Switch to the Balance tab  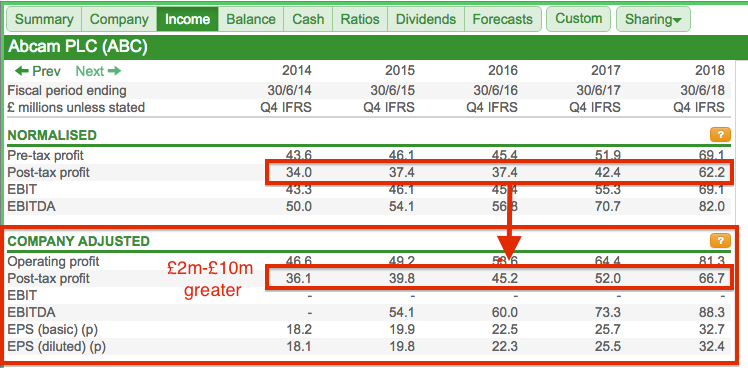tap(251, 20)
